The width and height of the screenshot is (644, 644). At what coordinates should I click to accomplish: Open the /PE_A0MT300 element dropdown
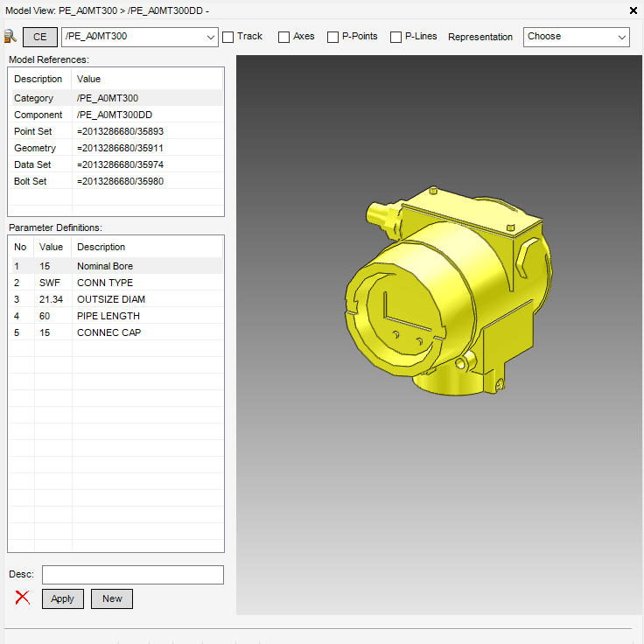point(210,37)
